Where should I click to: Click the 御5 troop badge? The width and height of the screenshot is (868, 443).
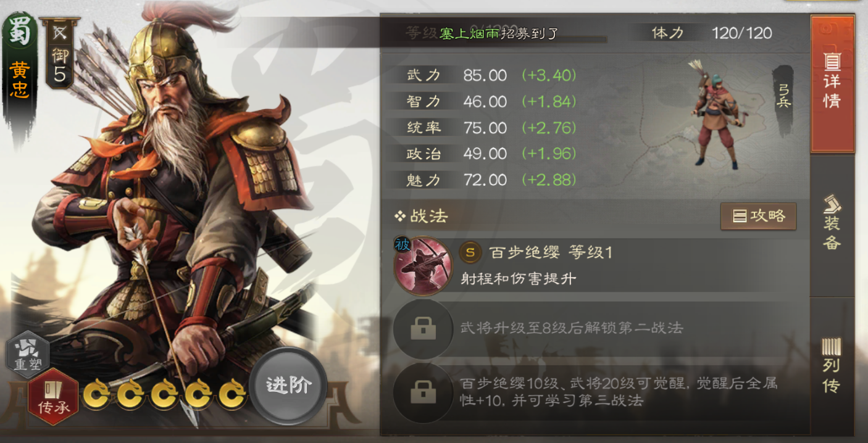coord(60,54)
